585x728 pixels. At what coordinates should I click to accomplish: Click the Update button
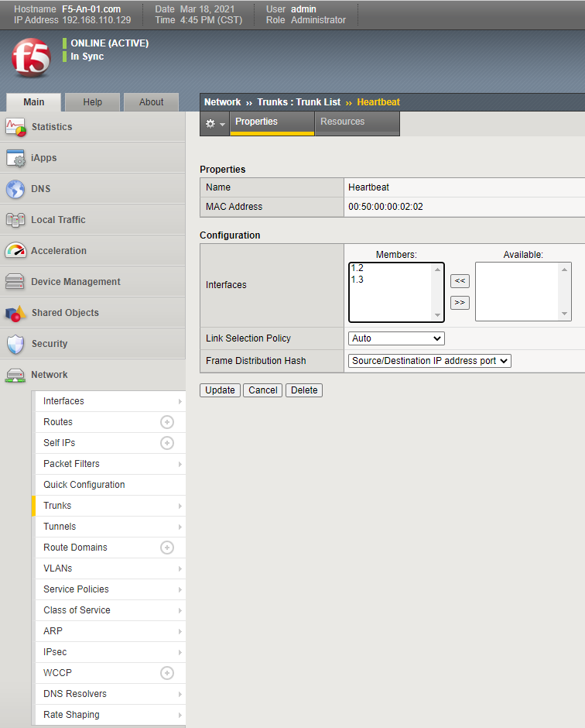tap(220, 390)
